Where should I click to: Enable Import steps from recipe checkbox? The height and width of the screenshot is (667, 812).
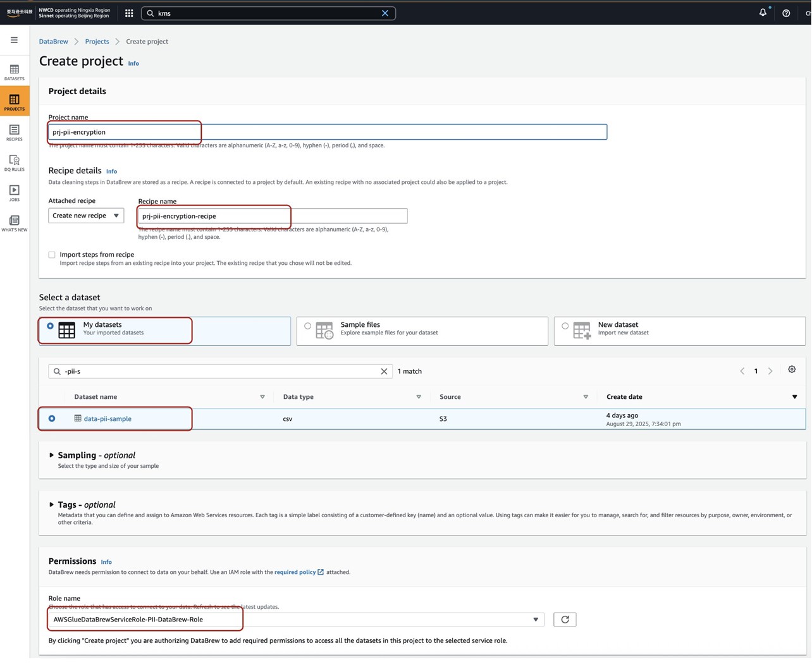[52, 255]
